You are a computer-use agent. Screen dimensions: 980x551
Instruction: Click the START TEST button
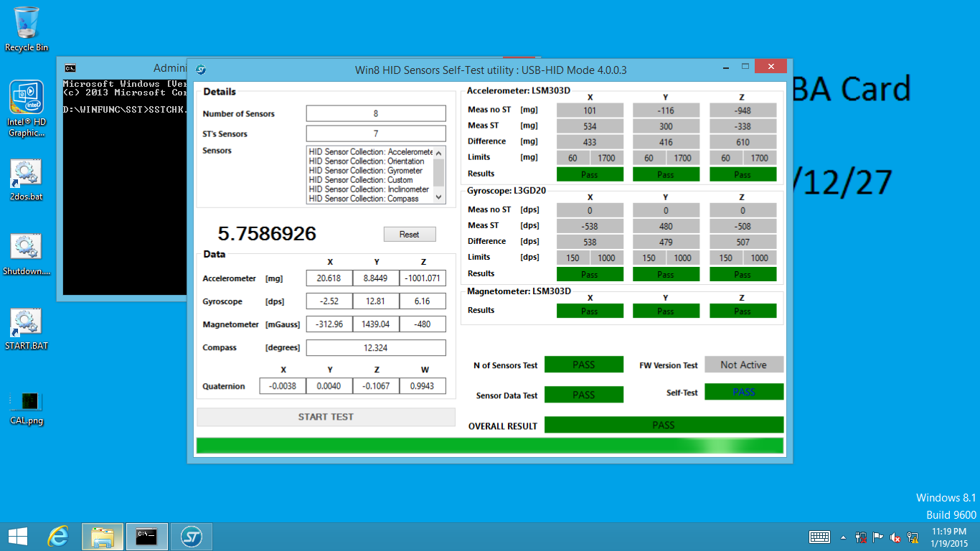(x=326, y=417)
